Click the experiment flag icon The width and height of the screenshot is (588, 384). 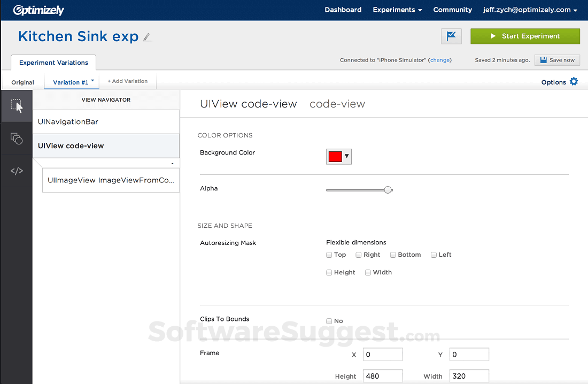click(x=451, y=36)
